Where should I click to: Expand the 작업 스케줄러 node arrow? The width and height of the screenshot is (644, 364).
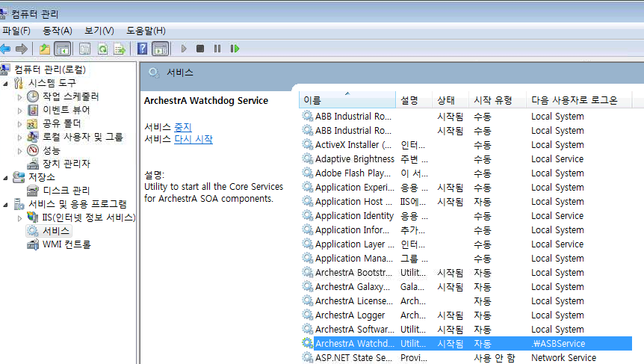pyautogui.click(x=19, y=97)
